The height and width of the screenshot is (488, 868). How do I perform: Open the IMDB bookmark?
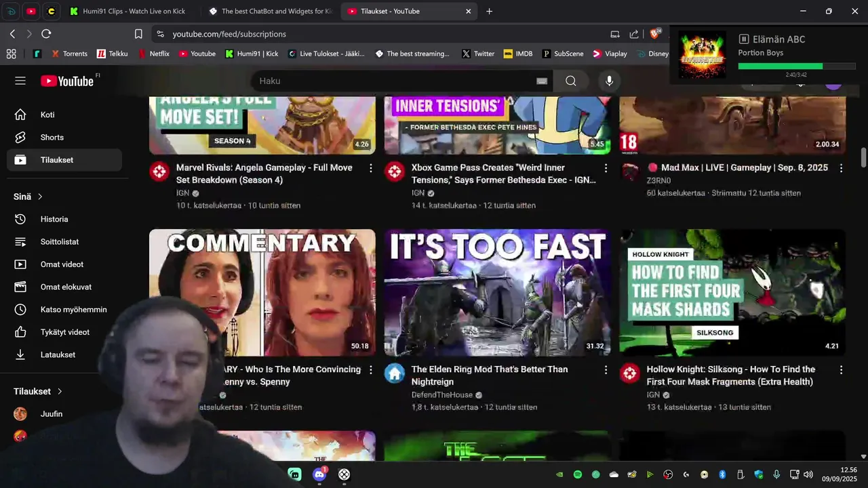click(x=518, y=54)
